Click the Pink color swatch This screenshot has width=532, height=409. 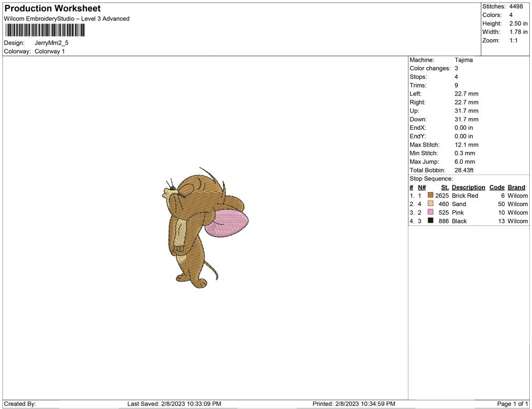[x=430, y=212]
